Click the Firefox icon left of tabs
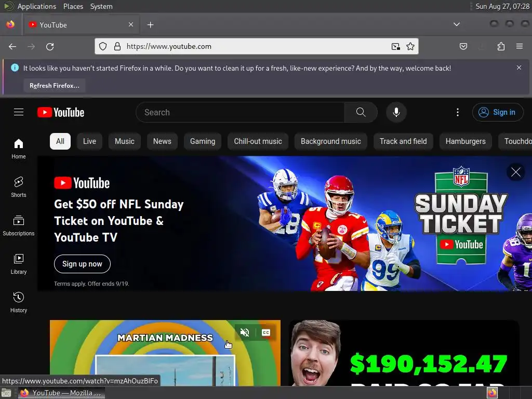The height and width of the screenshot is (399, 532). tap(10, 24)
